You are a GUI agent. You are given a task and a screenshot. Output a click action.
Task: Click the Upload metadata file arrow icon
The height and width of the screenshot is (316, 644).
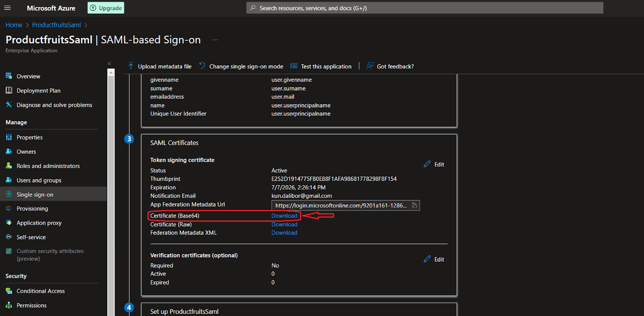[131, 66]
